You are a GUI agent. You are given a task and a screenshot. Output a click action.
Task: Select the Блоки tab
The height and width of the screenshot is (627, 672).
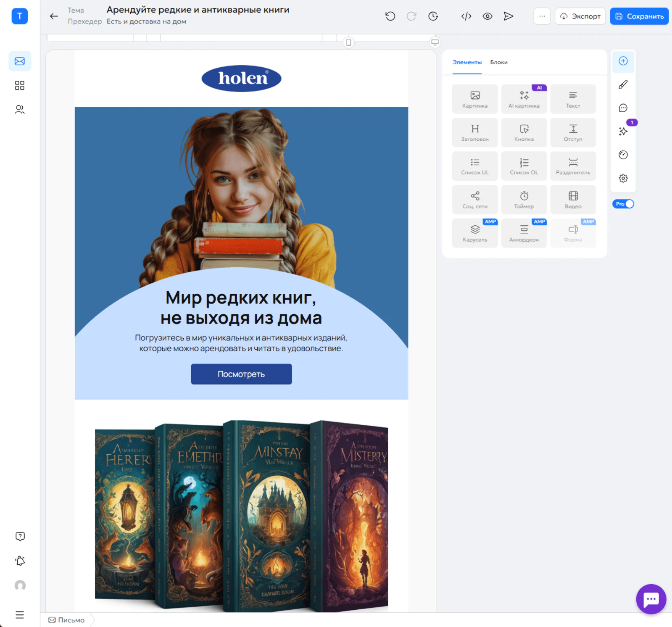pyautogui.click(x=499, y=62)
